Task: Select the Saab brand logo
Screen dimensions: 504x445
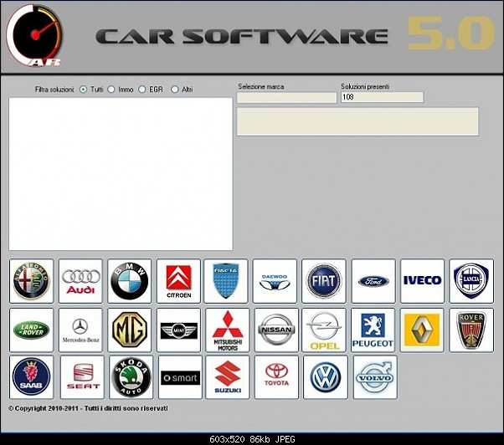Action: point(32,377)
